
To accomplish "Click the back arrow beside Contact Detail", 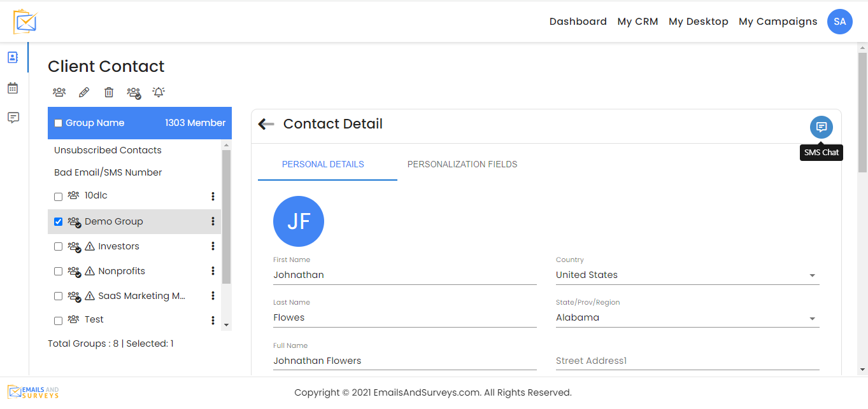I will (x=266, y=124).
